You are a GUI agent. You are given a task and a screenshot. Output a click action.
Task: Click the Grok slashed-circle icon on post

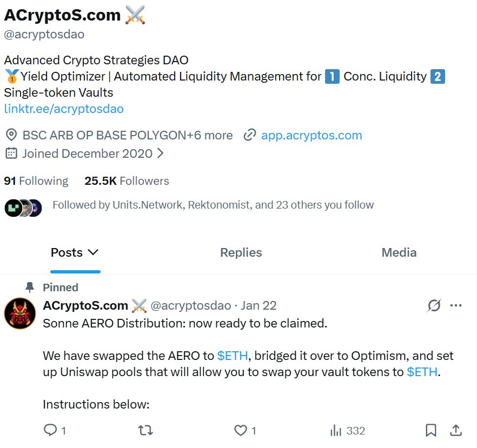[434, 306]
